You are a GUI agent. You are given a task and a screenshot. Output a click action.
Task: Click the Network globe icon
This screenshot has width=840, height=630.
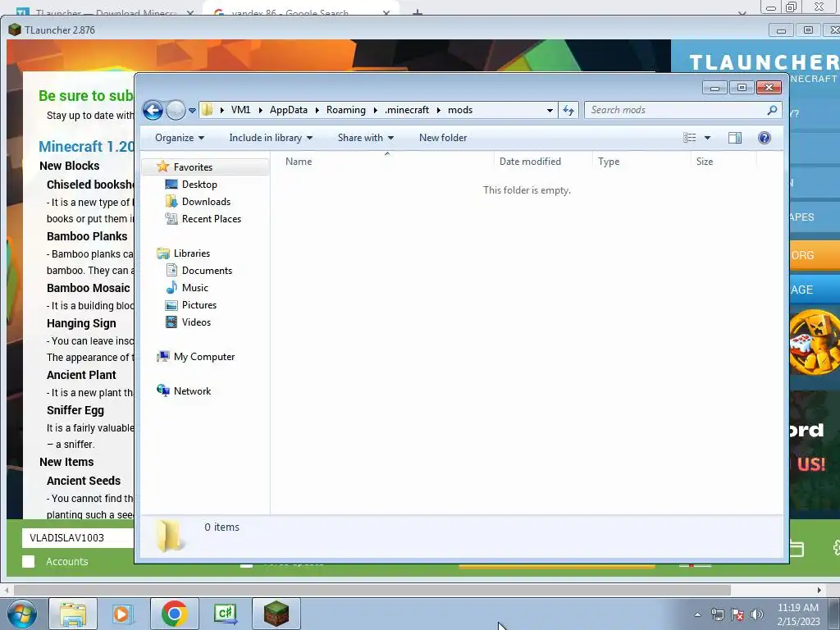coord(163,390)
